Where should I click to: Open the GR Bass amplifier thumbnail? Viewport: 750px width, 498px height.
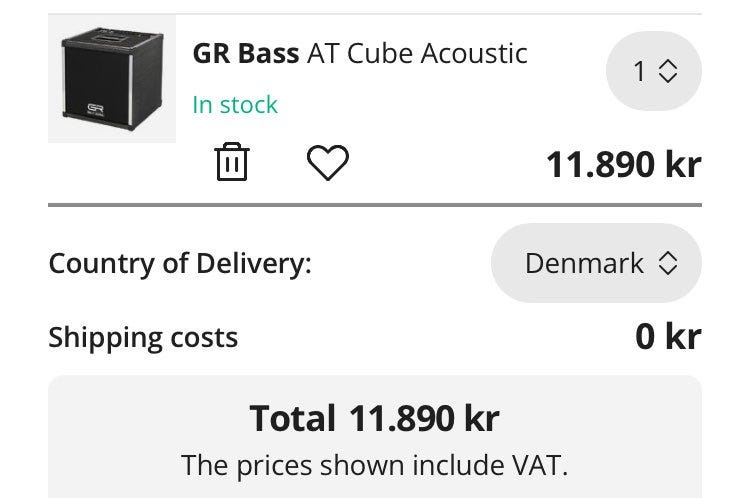point(112,79)
